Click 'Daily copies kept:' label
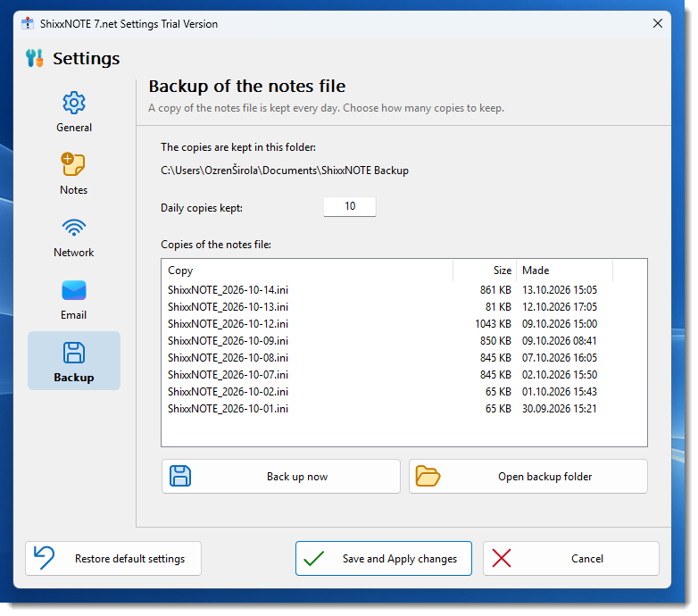The image size is (698, 616). tap(202, 208)
